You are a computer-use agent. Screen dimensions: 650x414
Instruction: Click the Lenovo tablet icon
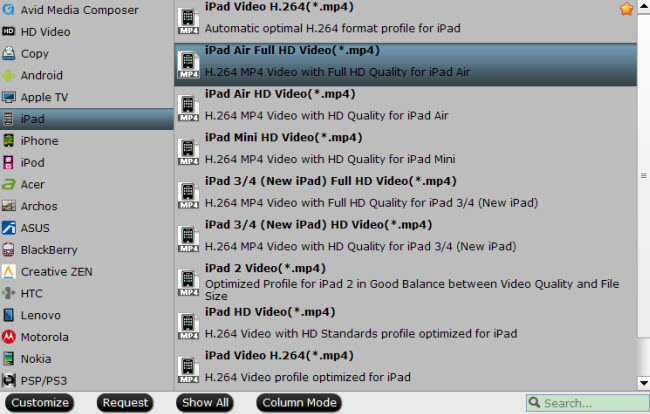coord(8,315)
